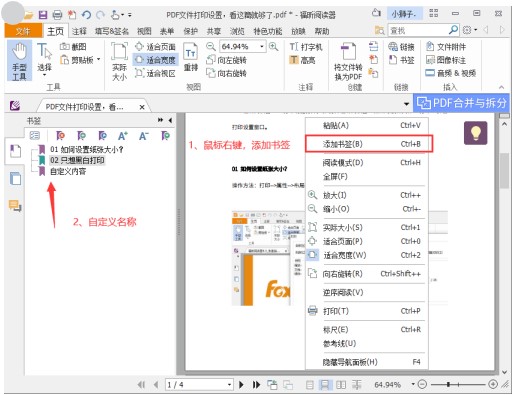
Task: Click increase bookmark font size A+ icon
Action: pyautogui.click(x=123, y=136)
